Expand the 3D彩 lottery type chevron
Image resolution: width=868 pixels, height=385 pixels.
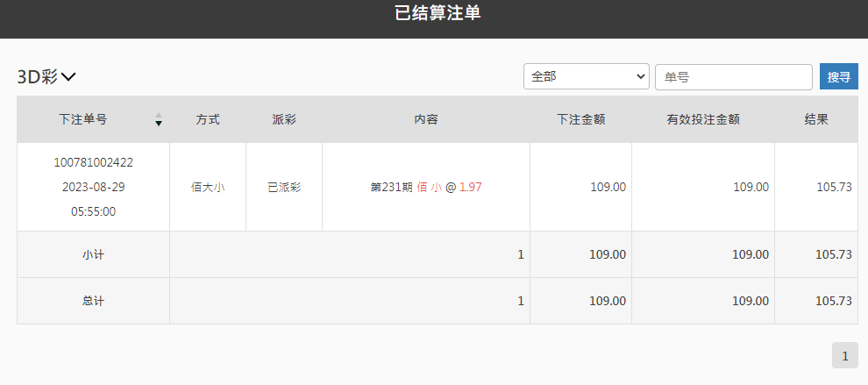point(68,77)
